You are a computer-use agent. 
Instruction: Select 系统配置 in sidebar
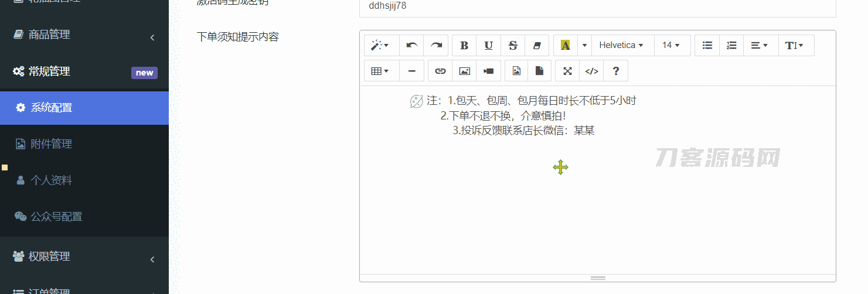tap(84, 108)
